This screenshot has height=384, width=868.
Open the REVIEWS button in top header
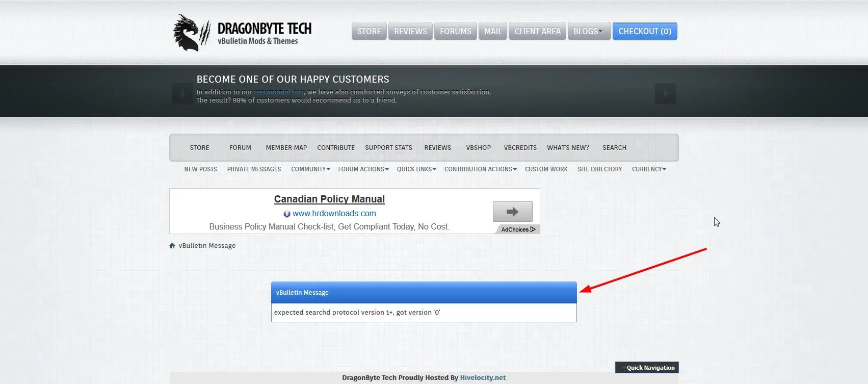tap(410, 31)
